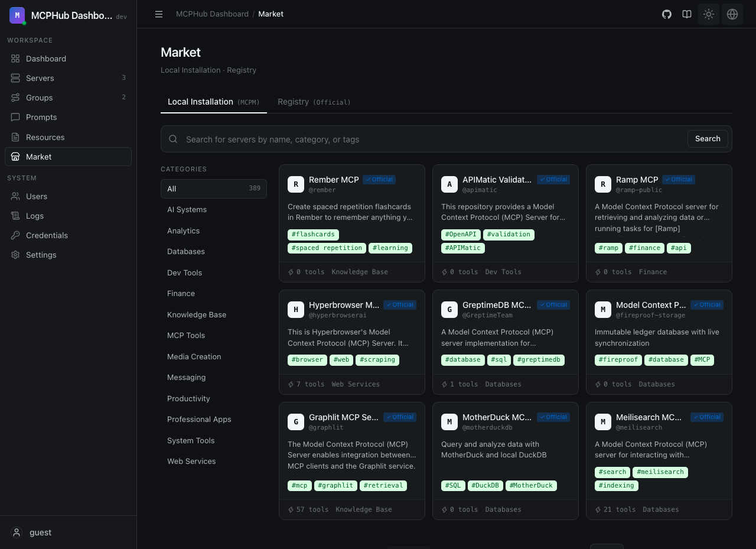Open Resources in the sidebar

68,137
